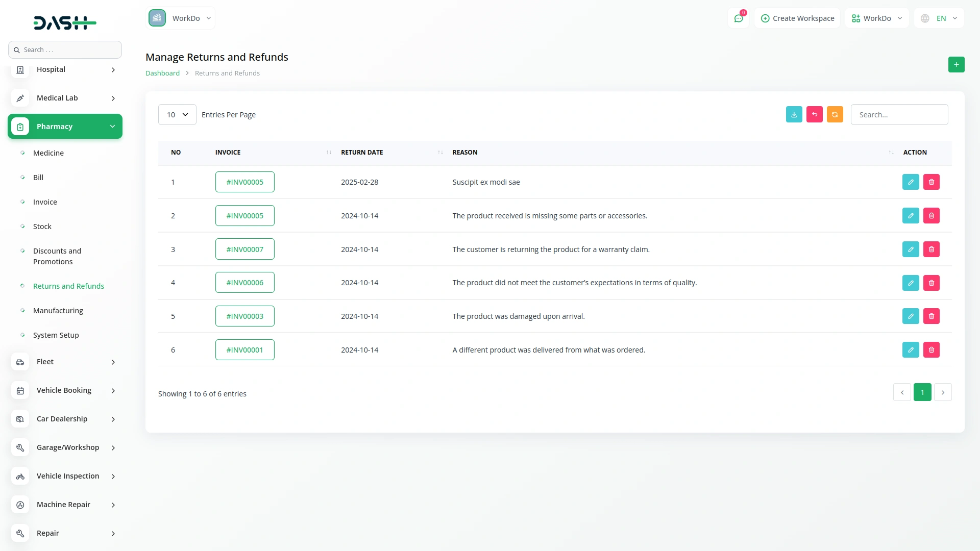Open the EN language dropdown
The image size is (980, 551).
pyautogui.click(x=939, y=18)
